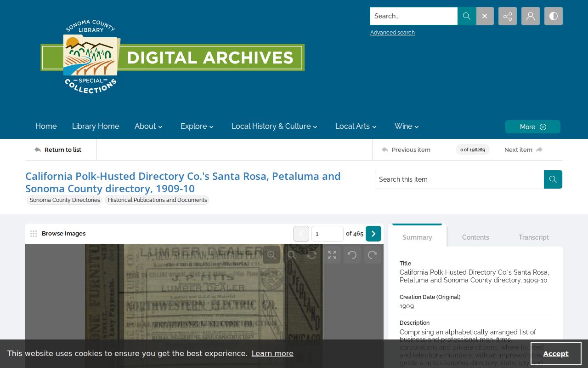Open the Advanced search link
The height and width of the screenshot is (368, 588).
392,33
